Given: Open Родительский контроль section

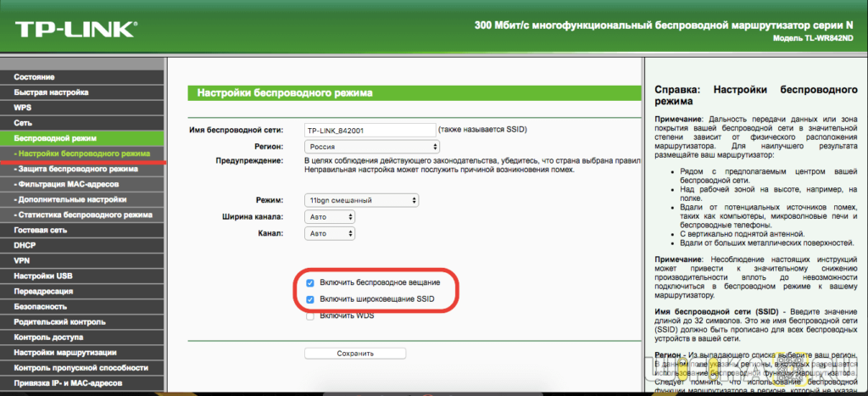Looking at the screenshot, I should point(58,321).
